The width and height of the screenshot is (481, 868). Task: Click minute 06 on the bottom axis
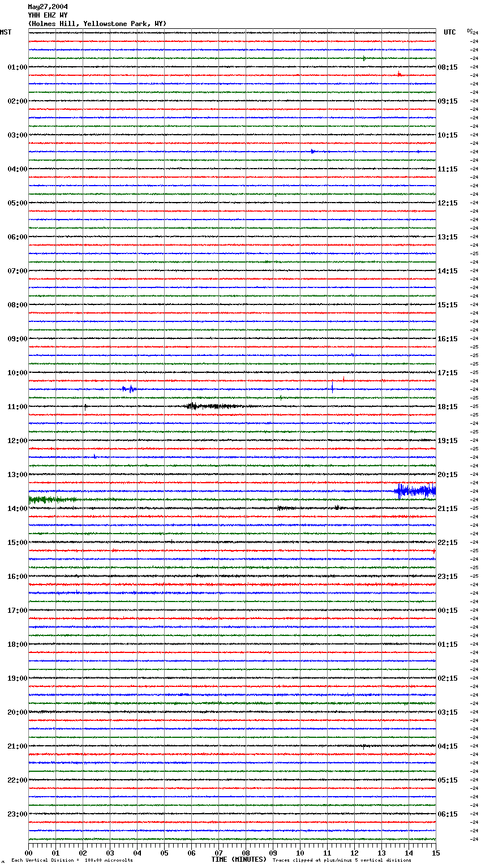pyautogui.click(x=191, y=853)
